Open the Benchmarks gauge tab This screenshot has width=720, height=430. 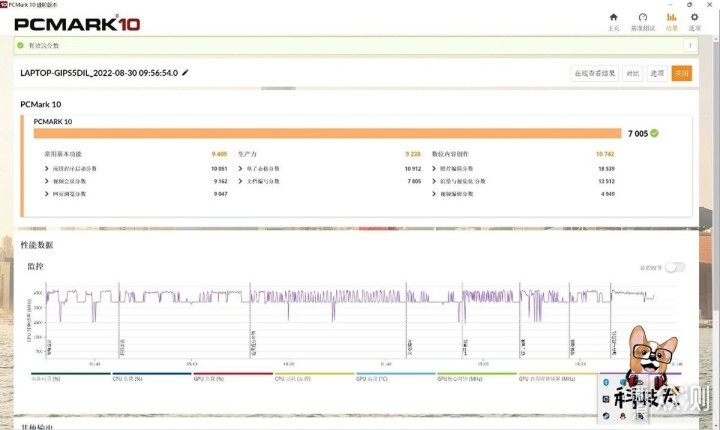tap(643, 22)
